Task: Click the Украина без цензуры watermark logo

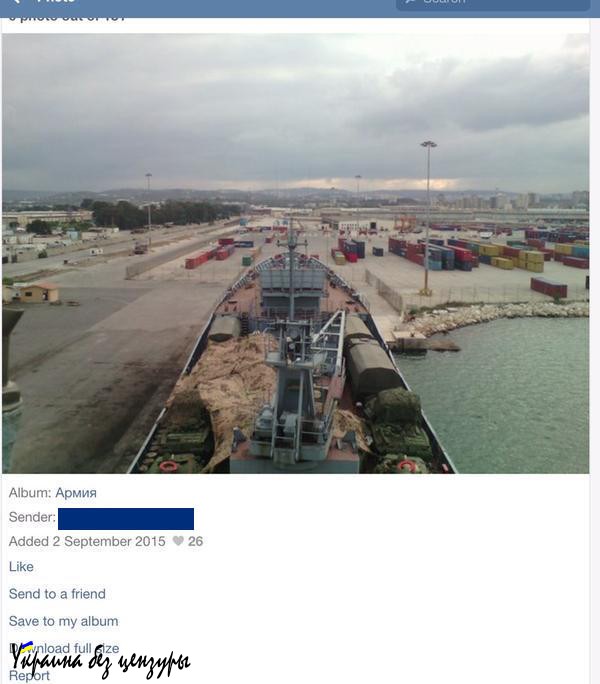Action: click(100, 662)
